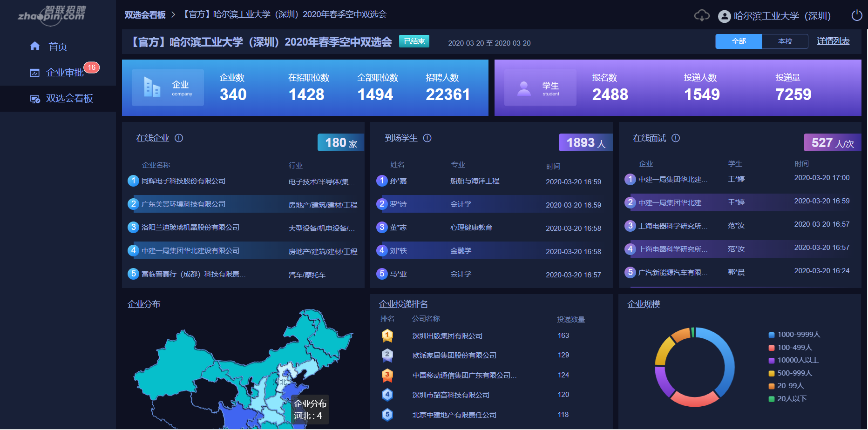This screenshot has height=430, width=868.
Task: Click the cloud download icon in the header
Action: (x=701, y=15)
